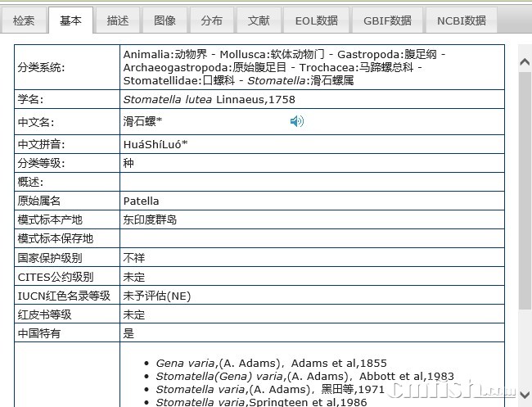This screenshot has height=407, width=532.
Task: Open the 检索 search tab
Action: pos(24,21)
